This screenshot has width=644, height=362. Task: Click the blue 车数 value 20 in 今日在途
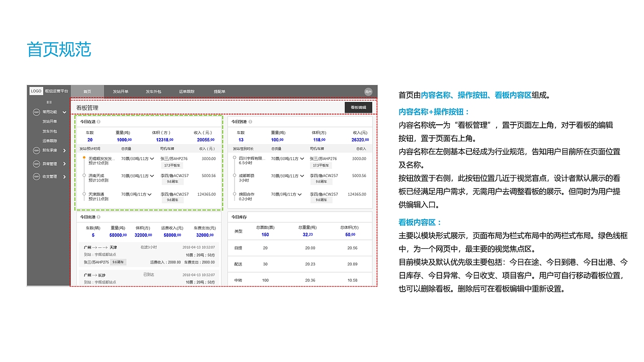click(x=90, y=140)
